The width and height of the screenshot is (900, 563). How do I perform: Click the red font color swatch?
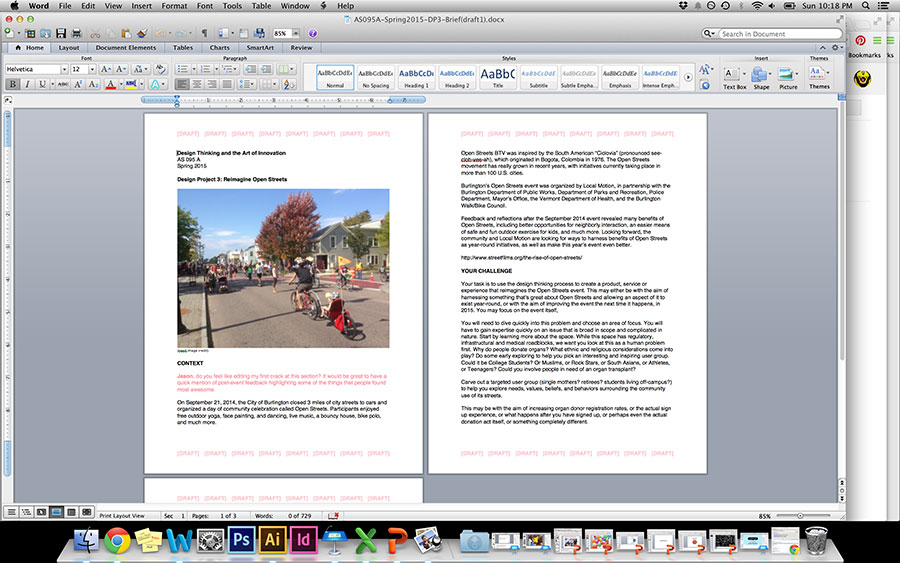pyautogui.click(x=111, y=85)
